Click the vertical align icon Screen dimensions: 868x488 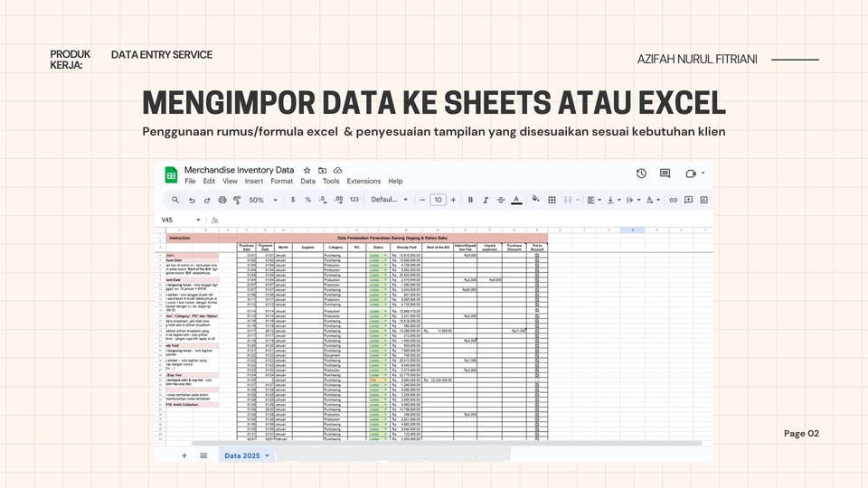point(610,200)
